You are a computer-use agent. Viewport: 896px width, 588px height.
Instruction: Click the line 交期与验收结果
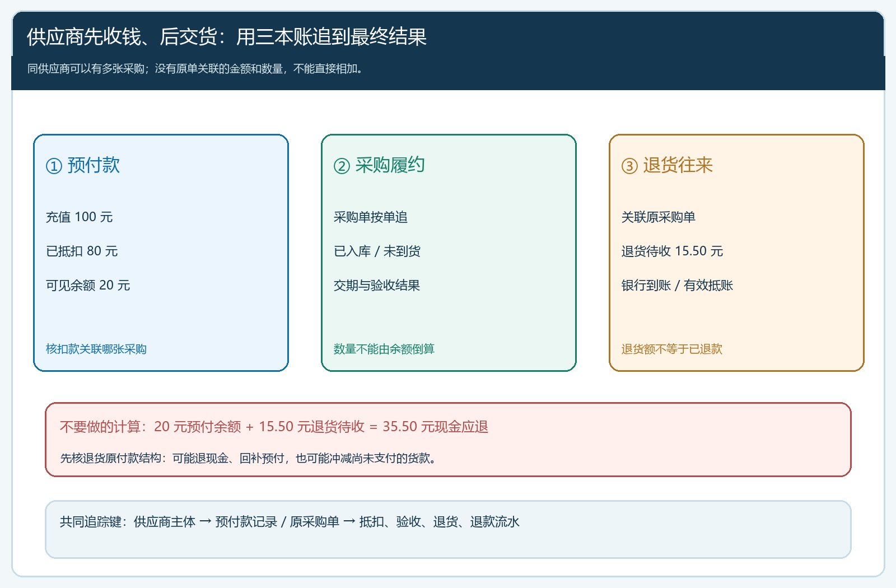(x=377, y=286)
